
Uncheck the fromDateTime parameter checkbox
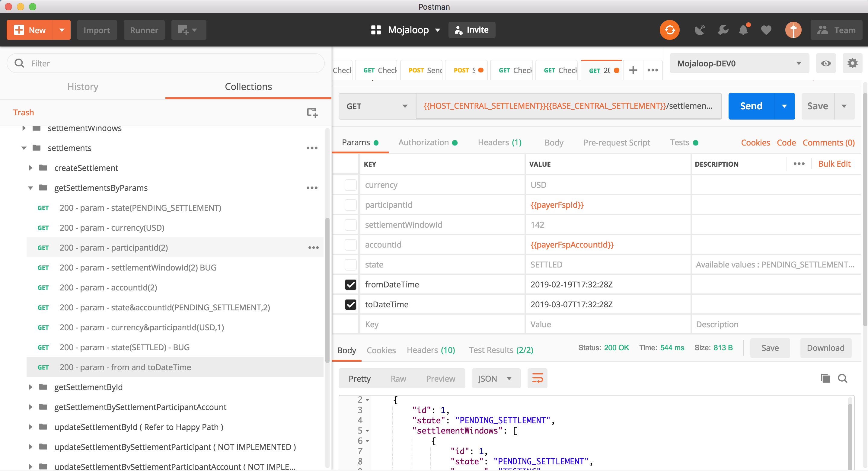[350, 284]
